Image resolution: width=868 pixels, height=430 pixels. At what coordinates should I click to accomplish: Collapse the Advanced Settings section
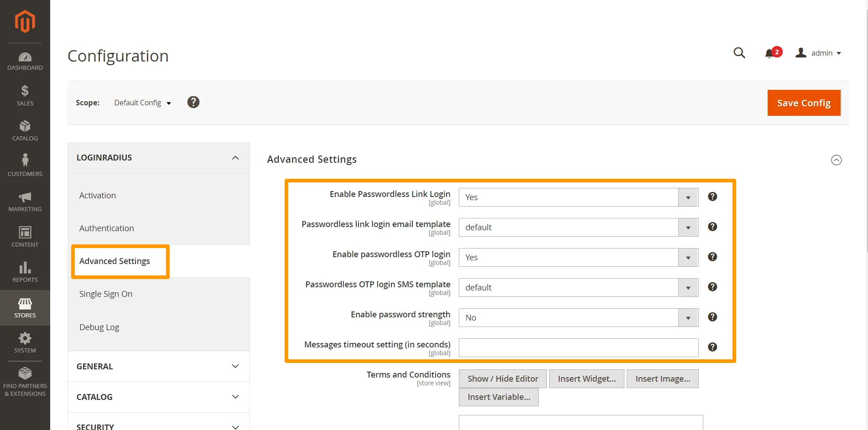coord(836,160)
